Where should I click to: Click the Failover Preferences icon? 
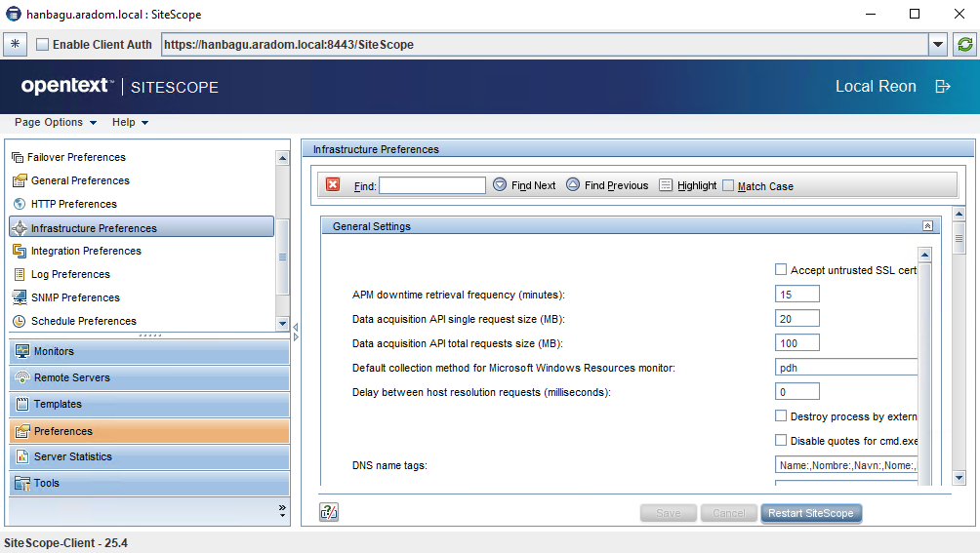(19, 157)
